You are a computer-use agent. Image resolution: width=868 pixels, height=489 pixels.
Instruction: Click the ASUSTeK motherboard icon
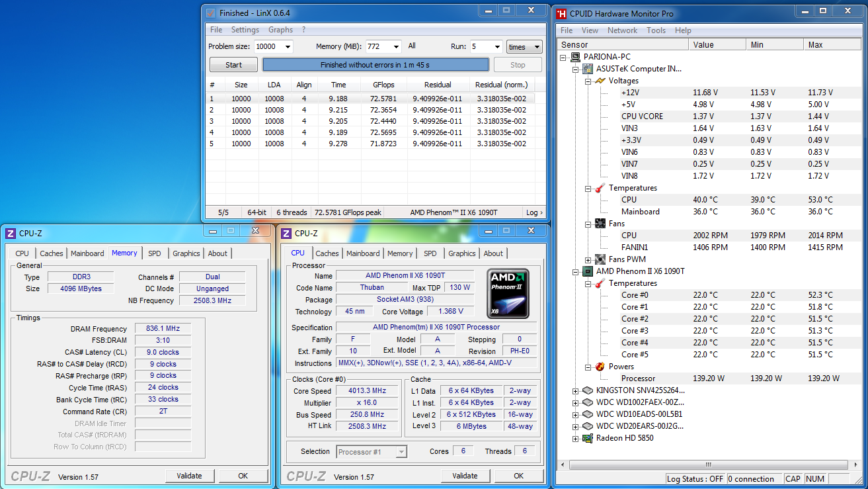pyautogui.click(x=587, y=69)
